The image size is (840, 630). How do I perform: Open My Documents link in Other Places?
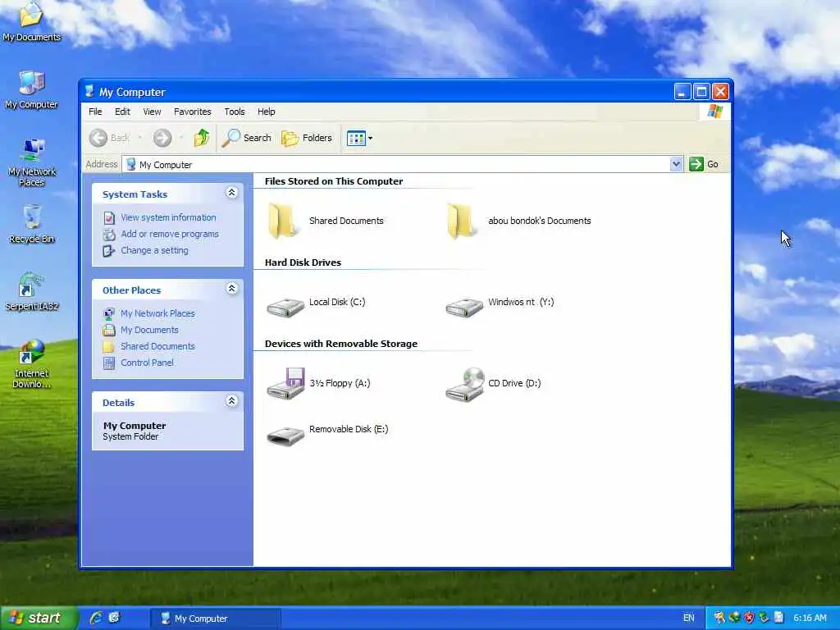pos(149,330)
